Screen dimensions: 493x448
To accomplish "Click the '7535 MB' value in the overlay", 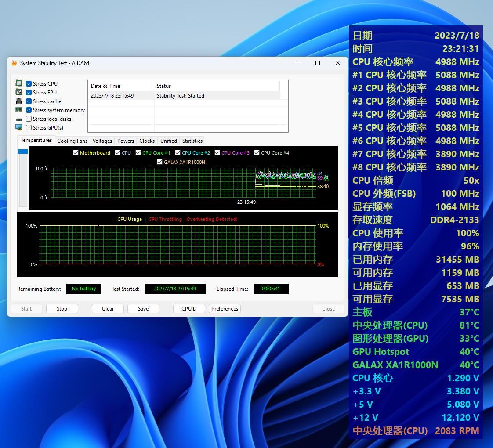I will [460, 299].
